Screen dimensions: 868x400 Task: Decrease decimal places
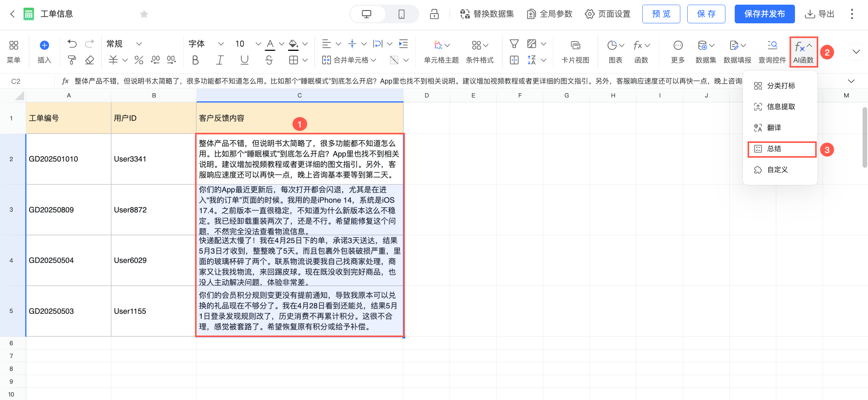coord(155,60)
